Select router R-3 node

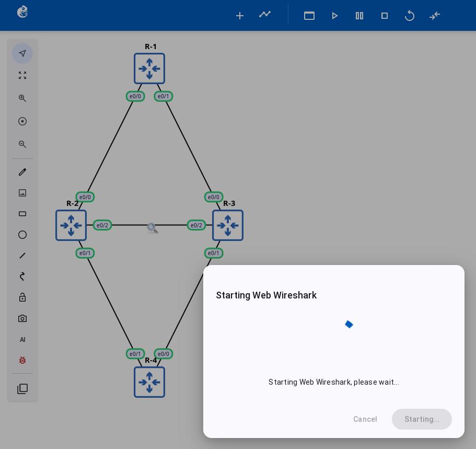(228, 225)
